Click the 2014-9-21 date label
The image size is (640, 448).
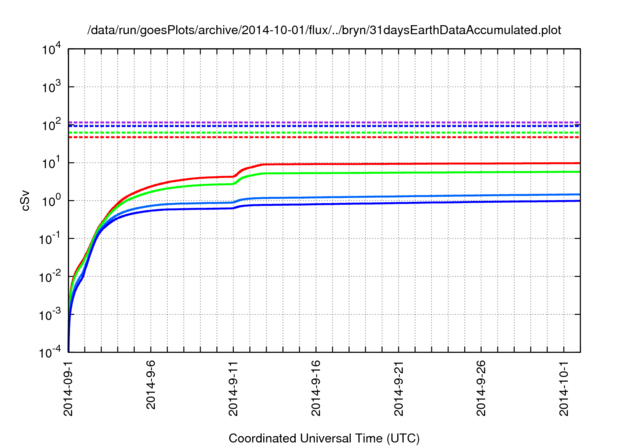399,388
